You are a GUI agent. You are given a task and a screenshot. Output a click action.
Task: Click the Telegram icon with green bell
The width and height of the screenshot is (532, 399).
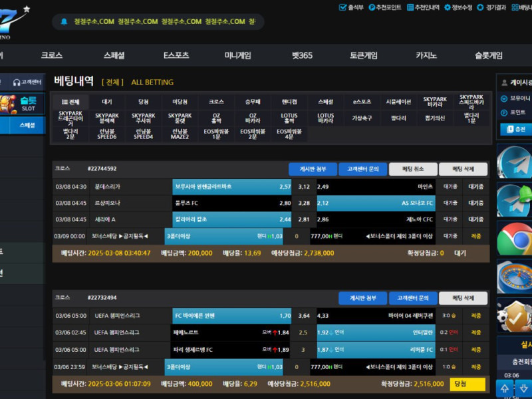click(x=514, y=199)
